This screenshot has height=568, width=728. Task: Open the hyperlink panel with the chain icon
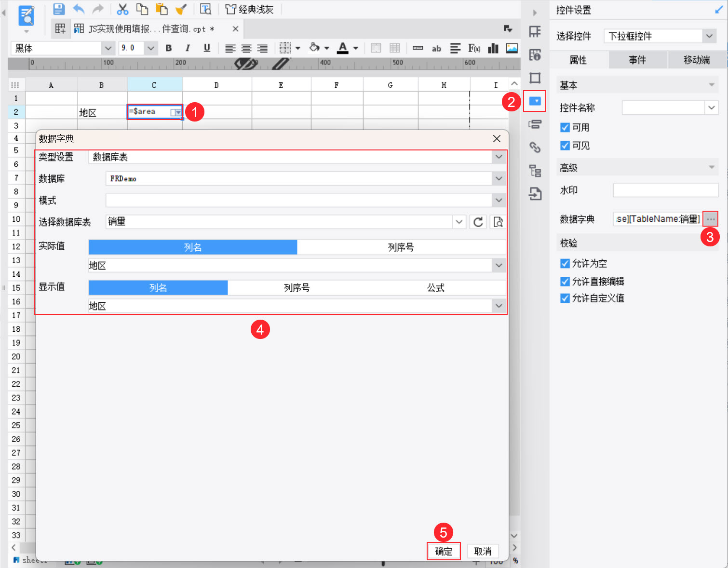coord(535,148)
